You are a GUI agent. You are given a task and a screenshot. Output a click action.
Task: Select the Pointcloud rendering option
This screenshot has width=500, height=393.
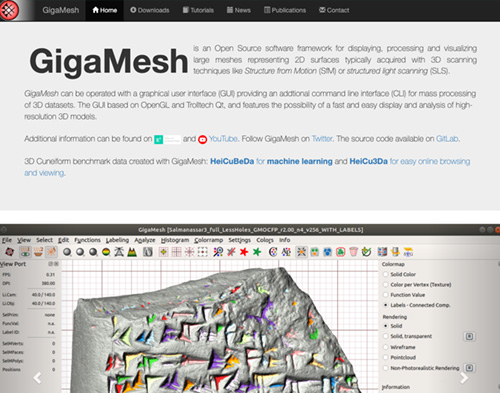386,357
